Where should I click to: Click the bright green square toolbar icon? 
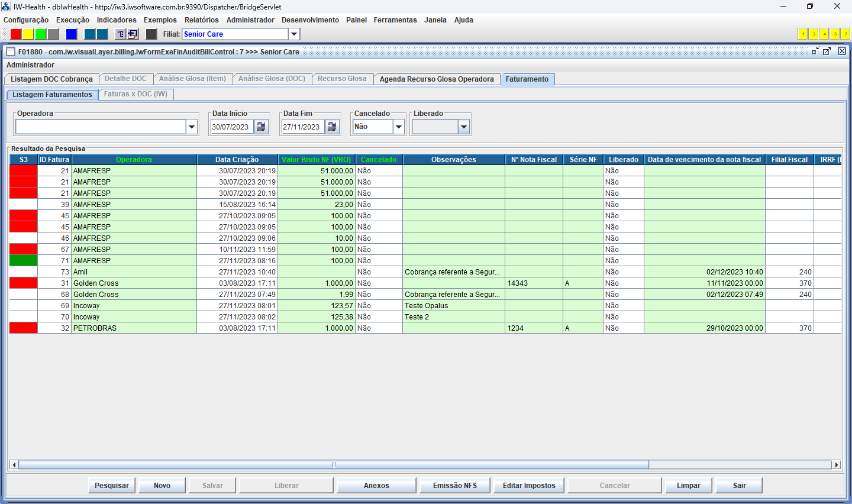point(40,34)
